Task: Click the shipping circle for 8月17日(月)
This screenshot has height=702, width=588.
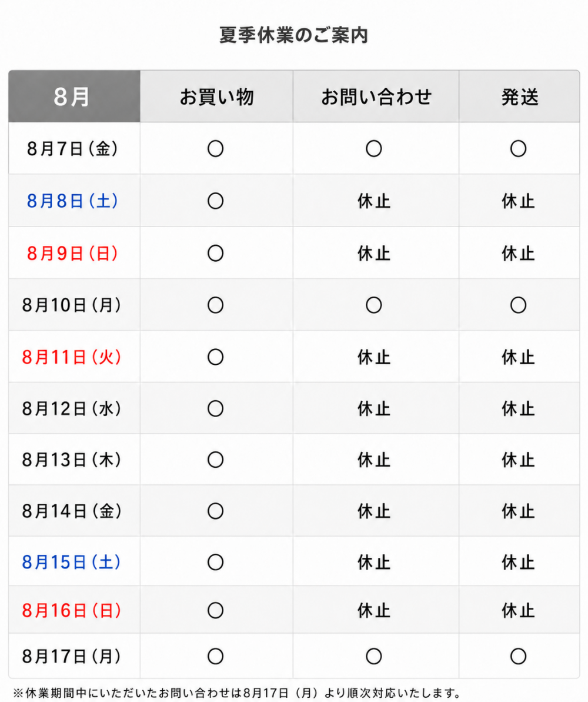Action: click(x=518, y=657)
